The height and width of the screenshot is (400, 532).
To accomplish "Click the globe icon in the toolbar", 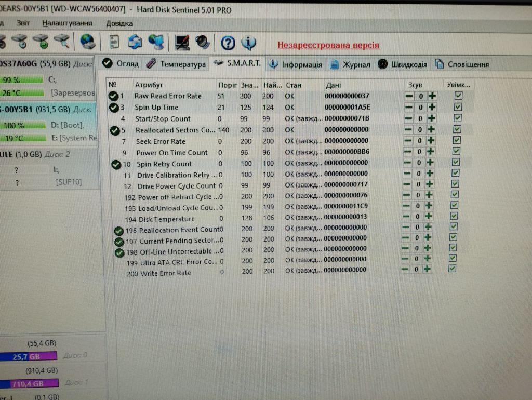I will pos(87,42).
